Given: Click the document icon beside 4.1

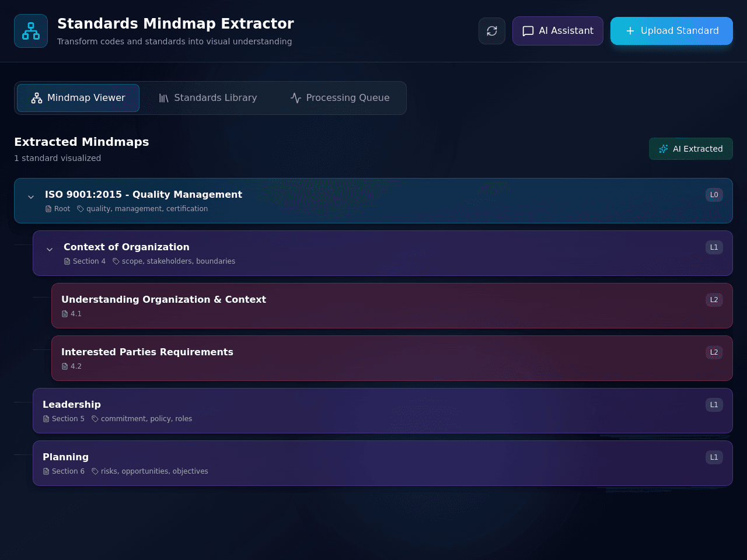Looking at the screenshot, I should 65,314.
